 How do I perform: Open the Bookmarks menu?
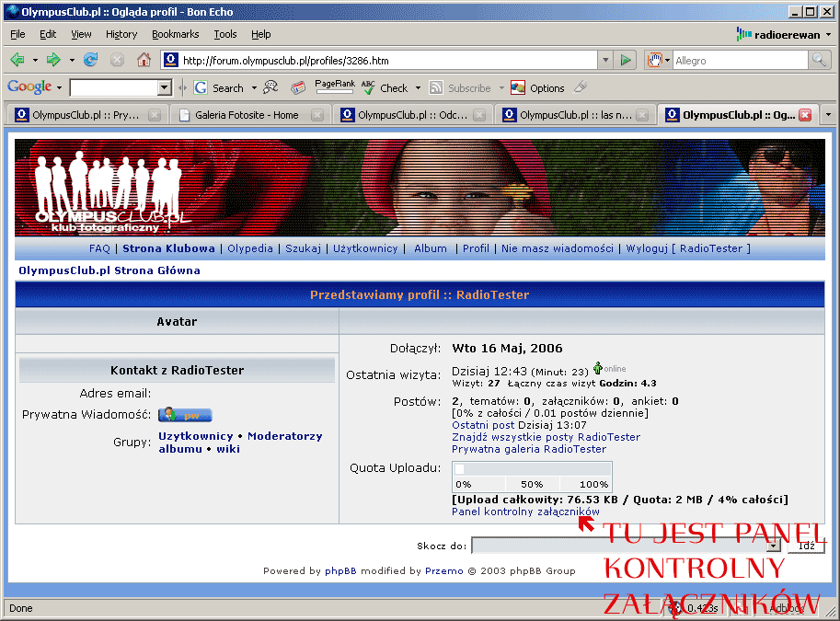(175, 34)
